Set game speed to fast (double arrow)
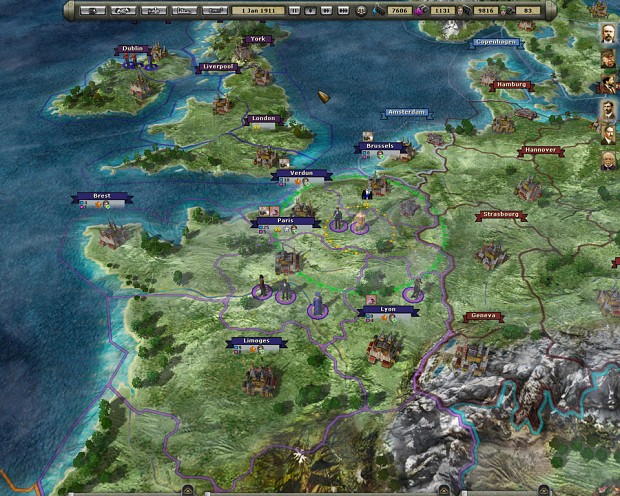 tap(326, 11)
